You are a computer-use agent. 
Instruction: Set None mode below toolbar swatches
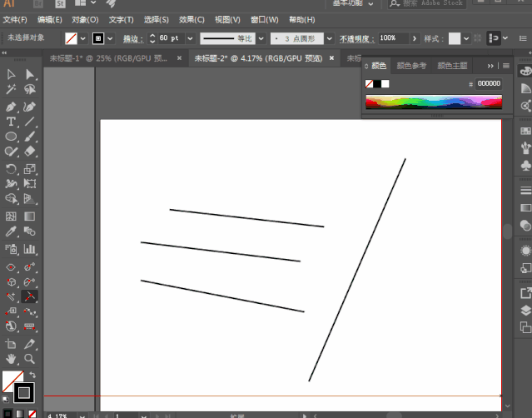[32, 414]
